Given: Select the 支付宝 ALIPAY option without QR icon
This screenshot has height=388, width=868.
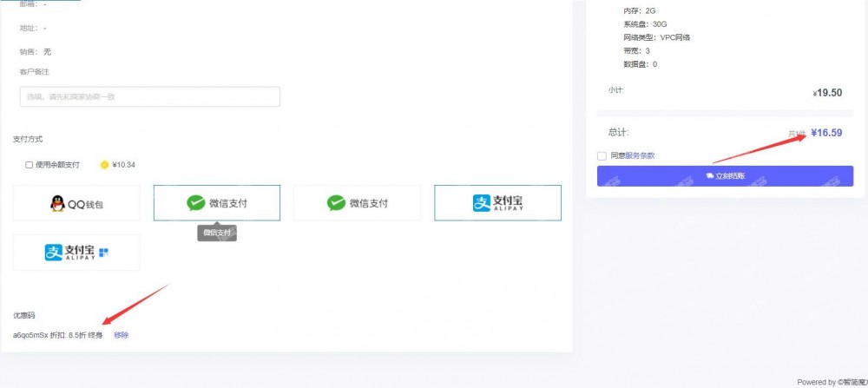Looking at the screenshot, I should point(497,203).
